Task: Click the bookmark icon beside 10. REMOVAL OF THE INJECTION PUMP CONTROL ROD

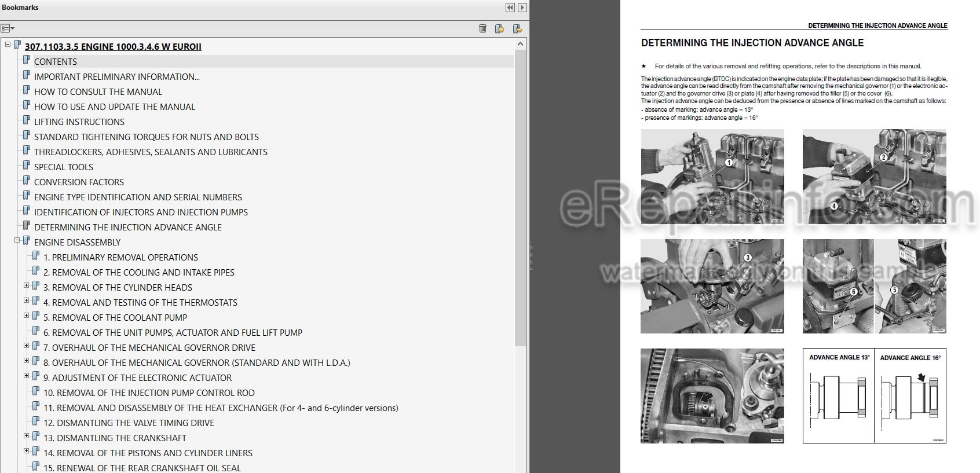Action: [35, 391]
